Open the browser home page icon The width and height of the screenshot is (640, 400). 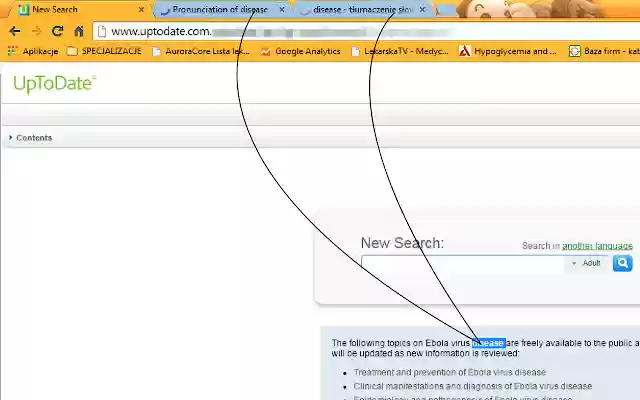point(79,31)
